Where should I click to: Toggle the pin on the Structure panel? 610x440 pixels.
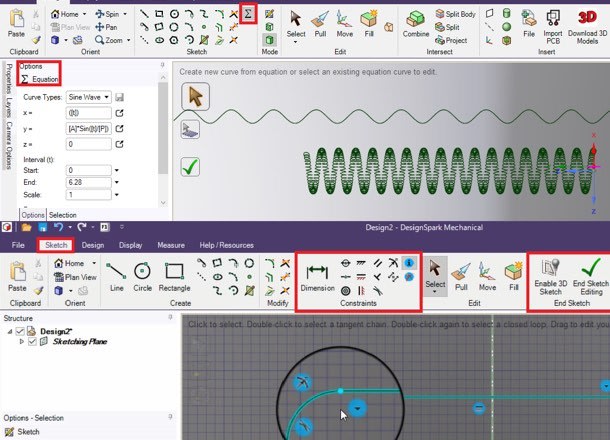170,317
